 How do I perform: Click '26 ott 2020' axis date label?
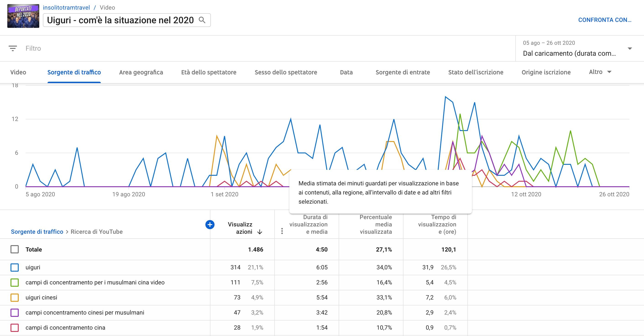click(614, 194)
